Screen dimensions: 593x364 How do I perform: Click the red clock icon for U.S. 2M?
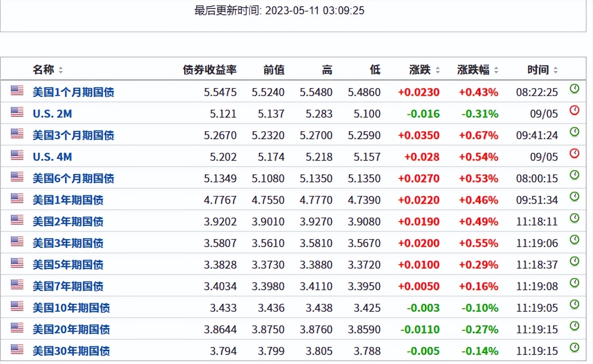point(574,110)
